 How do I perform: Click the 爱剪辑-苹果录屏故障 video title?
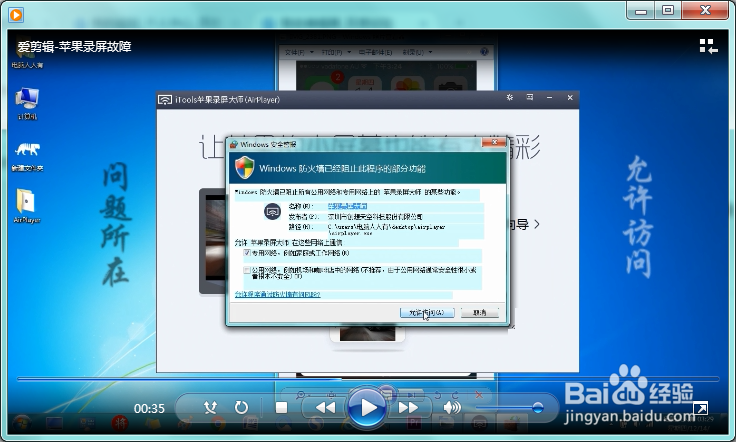coord(75,46)
